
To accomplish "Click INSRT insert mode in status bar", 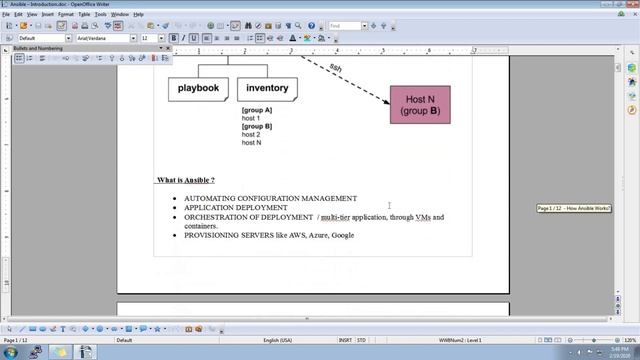I will (x=345, y=340).
